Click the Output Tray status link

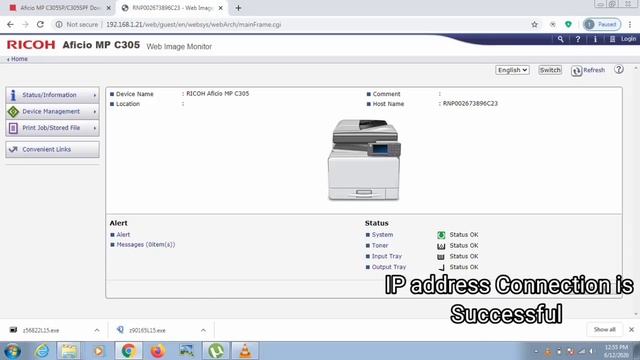[389, 267]
